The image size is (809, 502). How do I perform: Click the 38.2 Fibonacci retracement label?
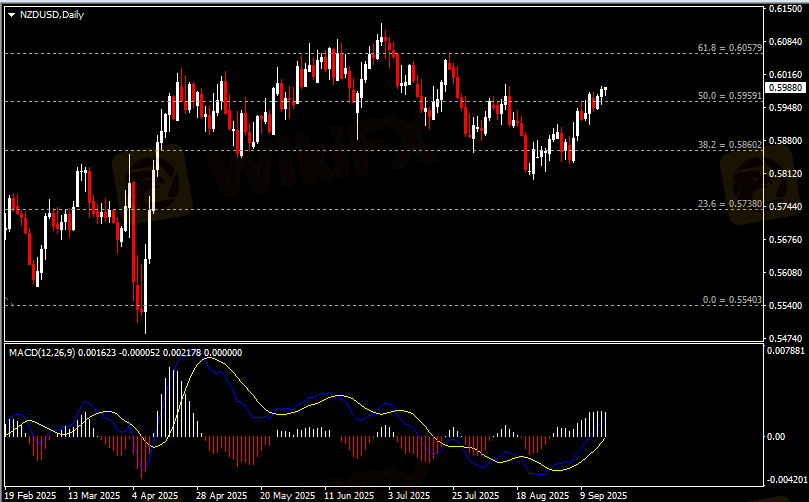(729, 145)
